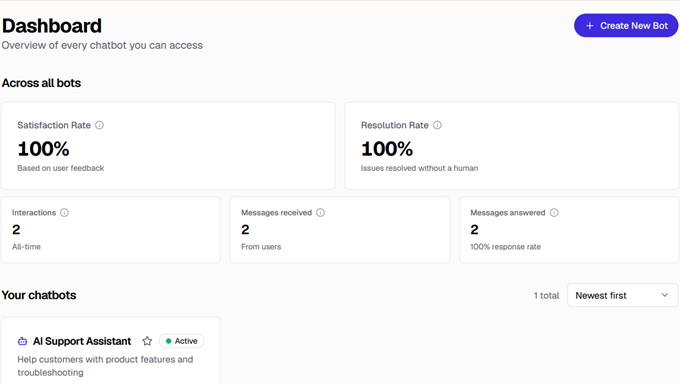Click the Interactions all-time card
Screen dimensions: 680x384
(111, 230)
